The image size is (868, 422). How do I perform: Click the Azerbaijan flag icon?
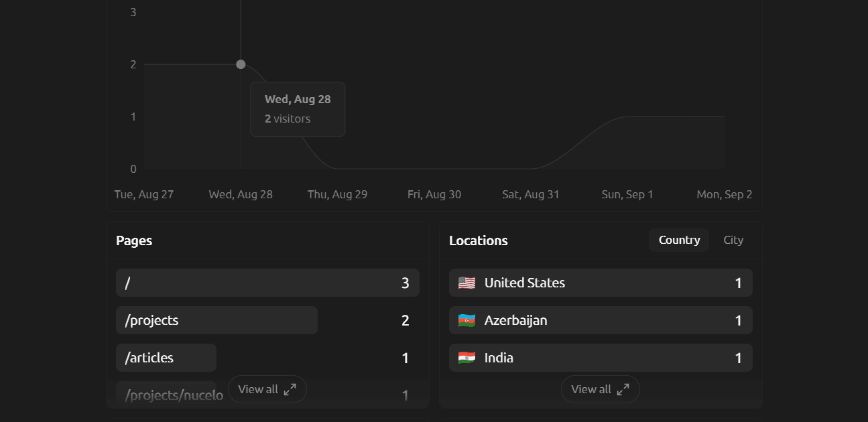pos(467,320)
